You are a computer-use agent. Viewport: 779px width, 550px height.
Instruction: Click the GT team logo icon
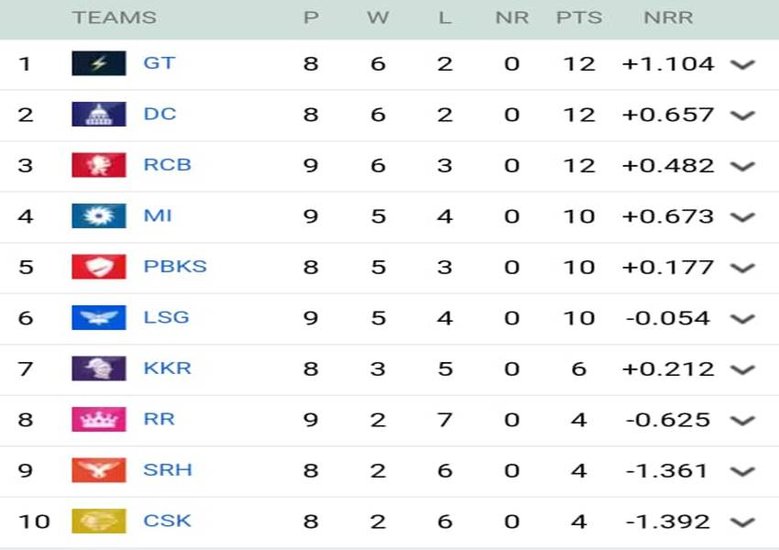pos(99,63)
